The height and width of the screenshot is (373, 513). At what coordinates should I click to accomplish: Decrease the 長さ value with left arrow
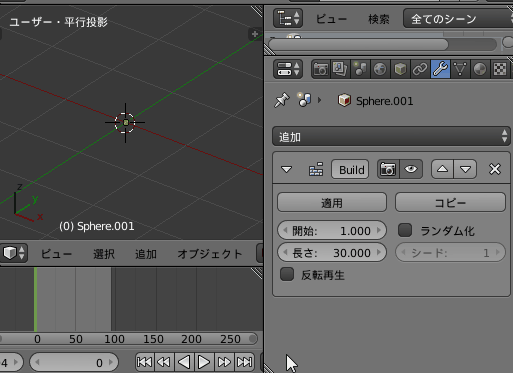(285, 252)
